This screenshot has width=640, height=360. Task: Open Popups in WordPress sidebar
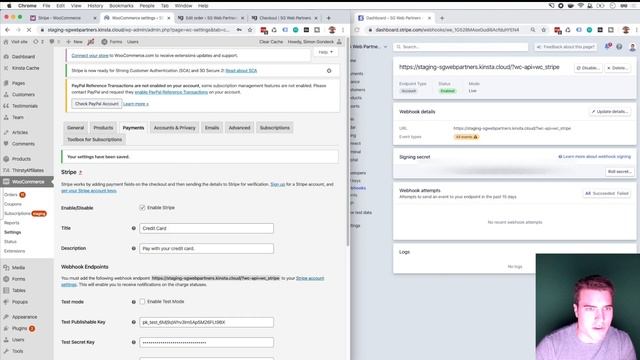20,302
